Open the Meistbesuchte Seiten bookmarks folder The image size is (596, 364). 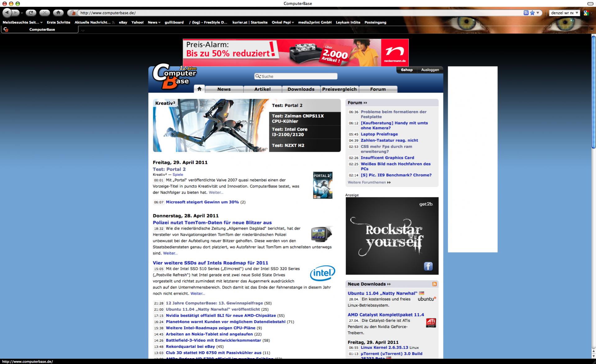(x=23, y=22)
